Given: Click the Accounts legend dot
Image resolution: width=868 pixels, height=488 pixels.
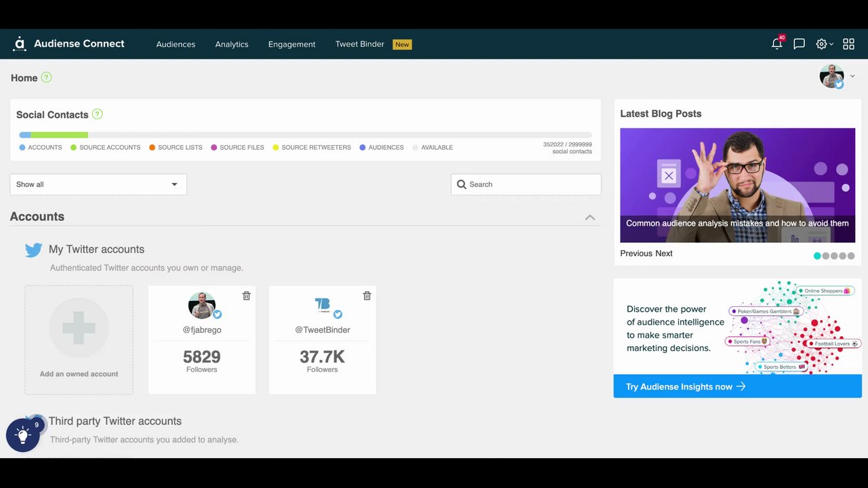Looking at the screenshot, I should (22, 147).
